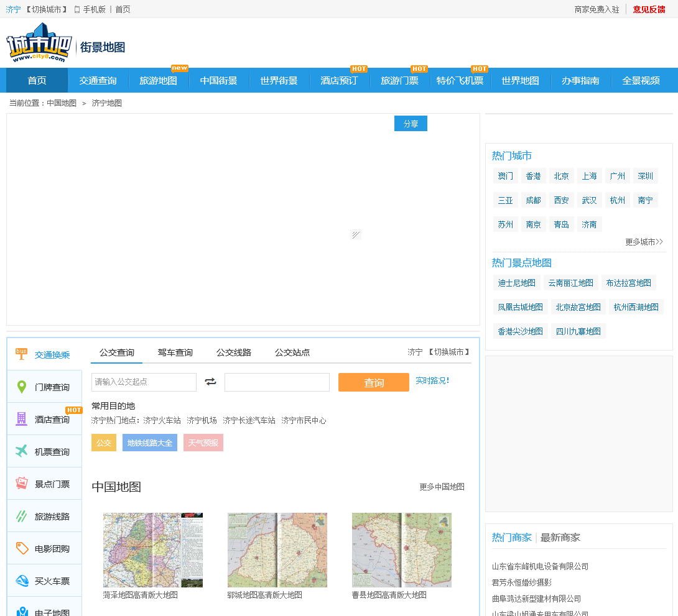This screenshot has height=616, width=678.
Task: Click the resize handle icon in map area
Action: (355, 234)
